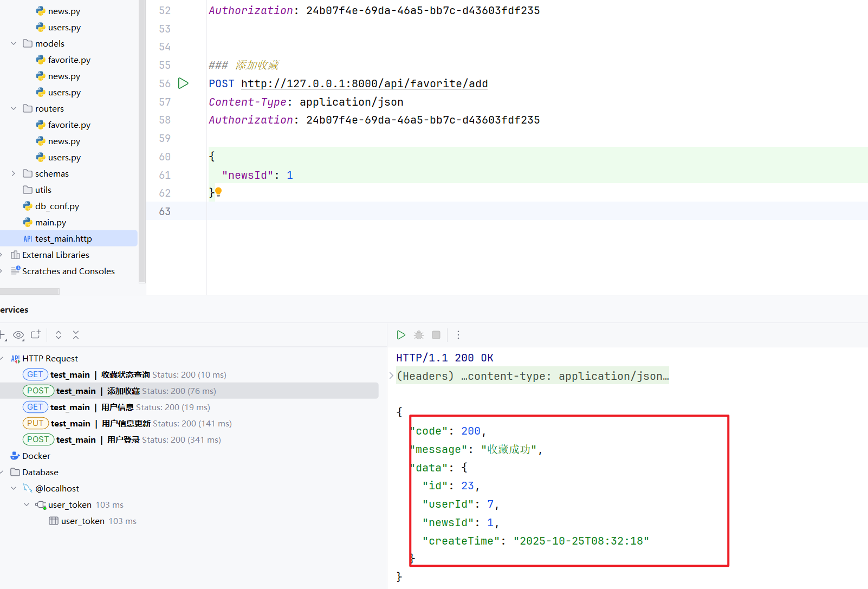Click the green Run button in Services toolbar
Viewport: 868px width, 589px height.
pos(401,335)
